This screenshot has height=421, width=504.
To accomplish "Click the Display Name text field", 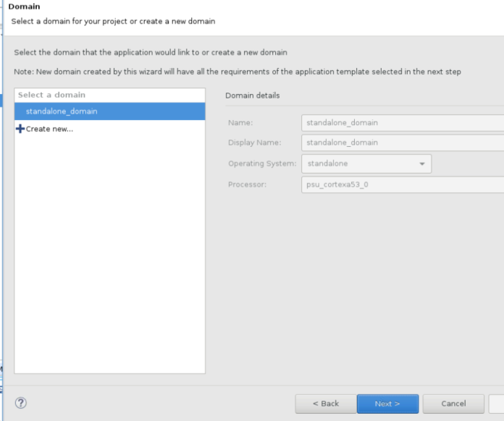I will 402,143.
